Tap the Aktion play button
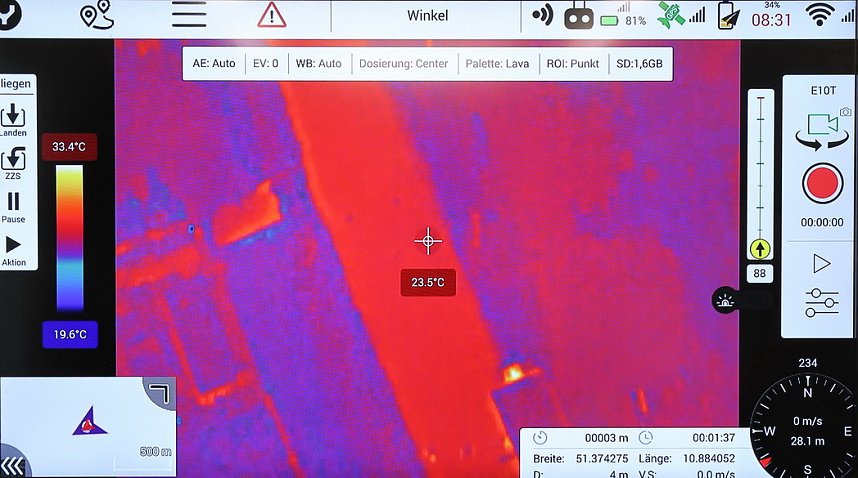The image size is (858, 478). tap(13, 251)
